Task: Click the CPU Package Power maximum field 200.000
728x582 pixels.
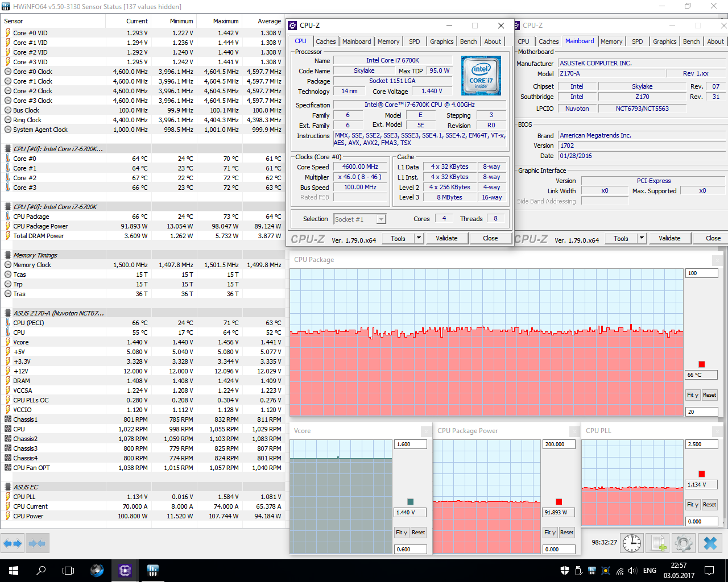Action: 559,444
